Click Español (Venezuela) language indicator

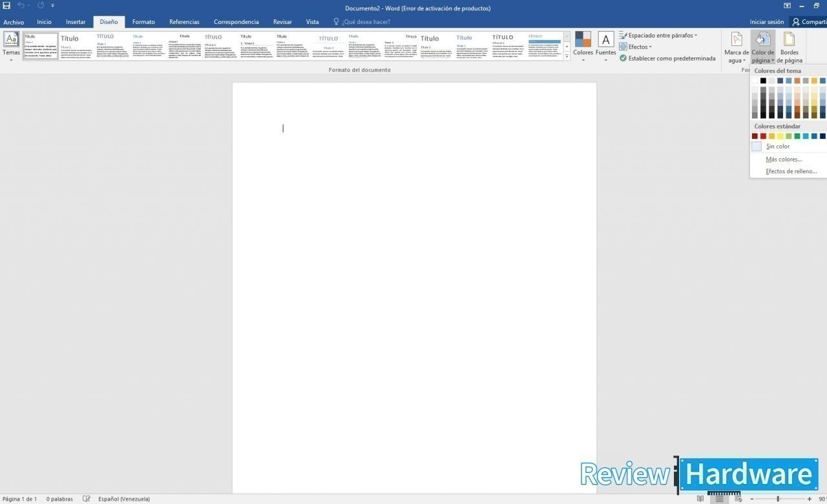pos(124,499)
